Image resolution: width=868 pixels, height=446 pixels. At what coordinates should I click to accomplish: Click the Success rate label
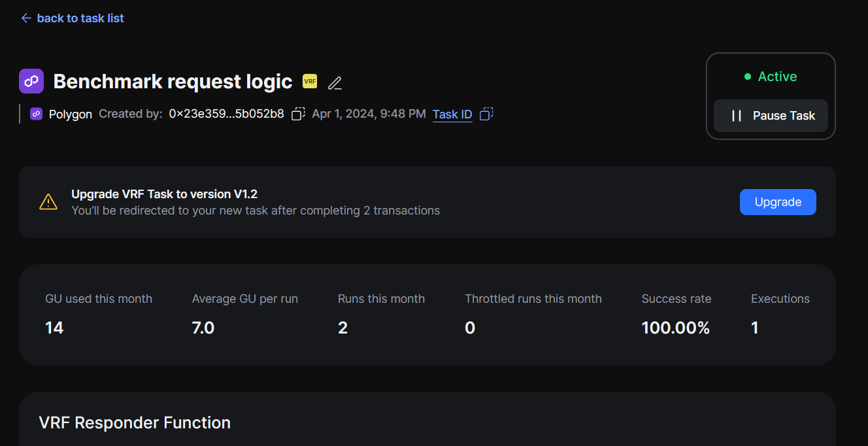(676, 299)
